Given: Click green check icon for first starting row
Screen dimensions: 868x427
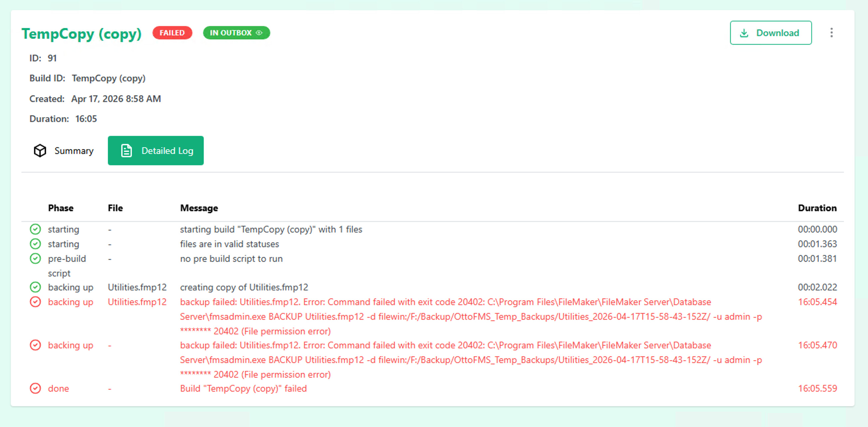Looking at the screenshot, I should (x=35, y=229).
